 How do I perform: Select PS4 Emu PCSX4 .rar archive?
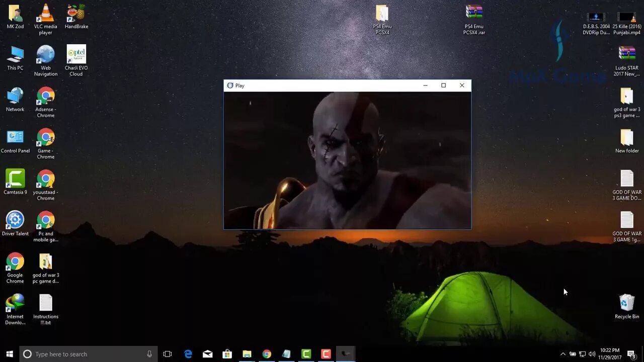click(x=474, y=20)
